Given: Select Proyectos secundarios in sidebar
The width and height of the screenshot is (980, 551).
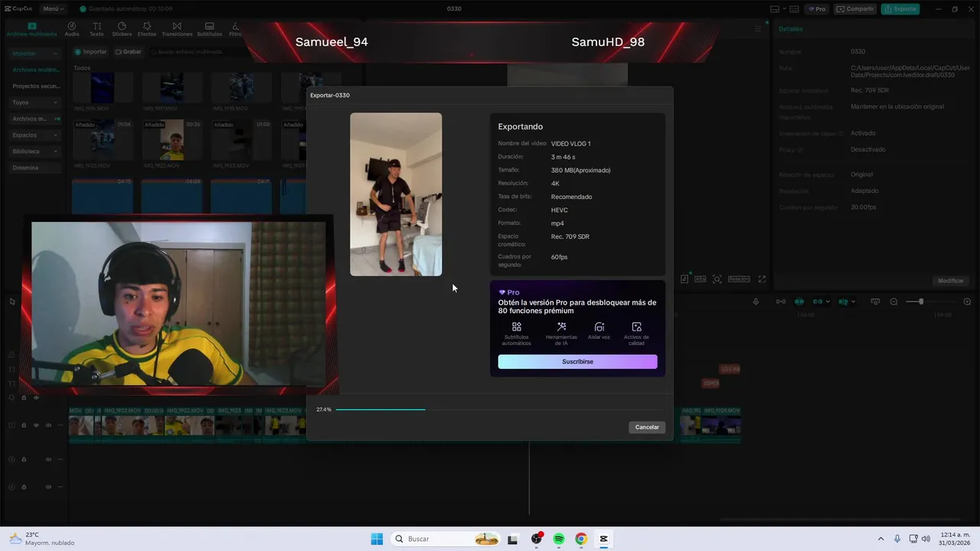Looking at the screenshot, I should pyautogui.click(x=35, y=86).
